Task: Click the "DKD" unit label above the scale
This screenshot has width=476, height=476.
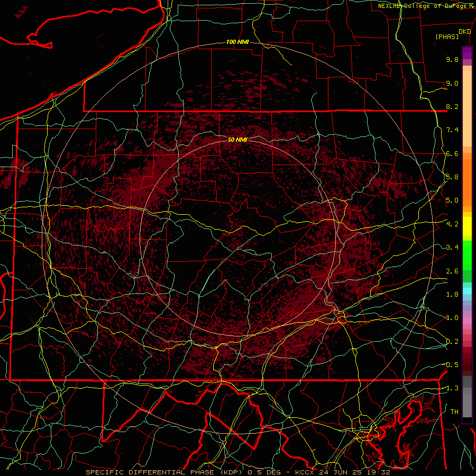Action: (464, 32)
